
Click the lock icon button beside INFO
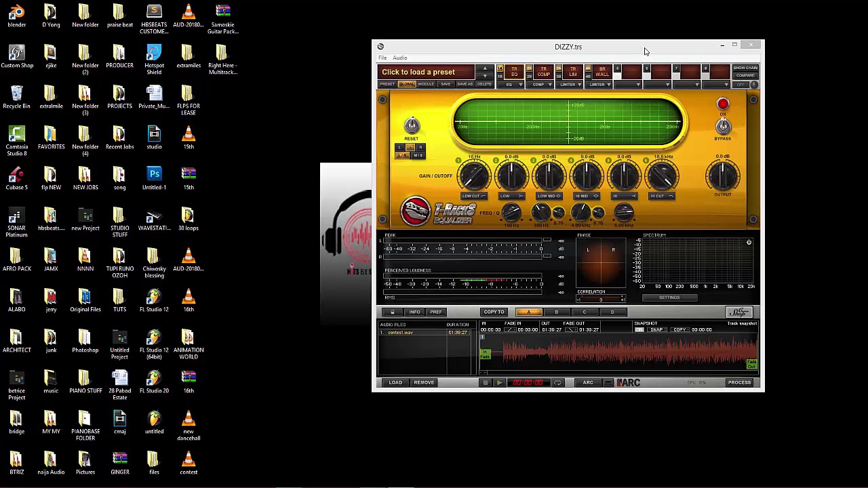(392, 312)
